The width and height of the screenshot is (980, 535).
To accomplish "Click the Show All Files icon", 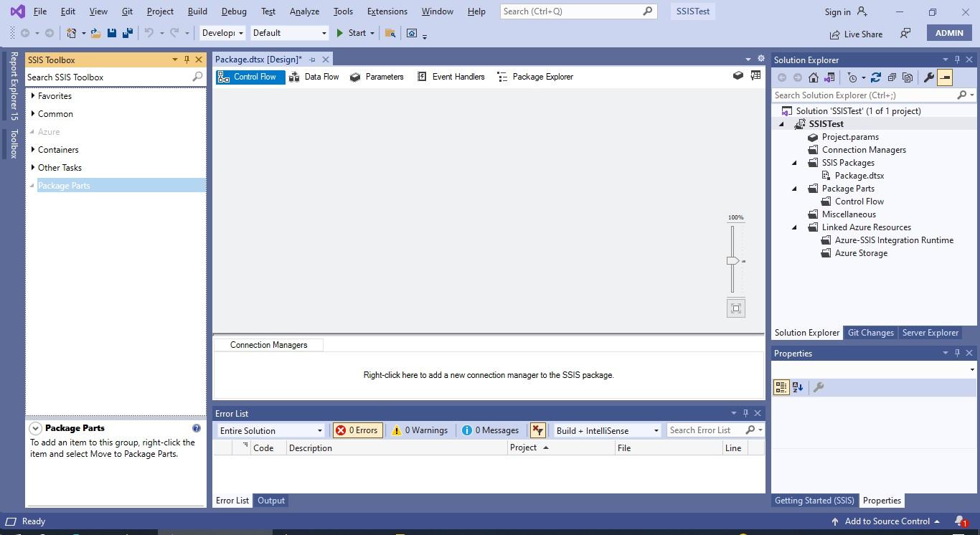I will [x=908, y=77].
